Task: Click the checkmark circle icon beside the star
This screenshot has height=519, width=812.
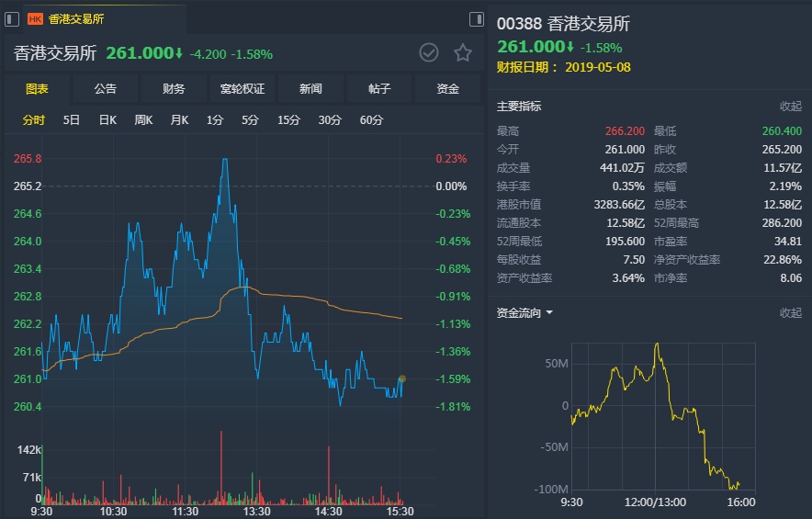Action: (429, 52)
